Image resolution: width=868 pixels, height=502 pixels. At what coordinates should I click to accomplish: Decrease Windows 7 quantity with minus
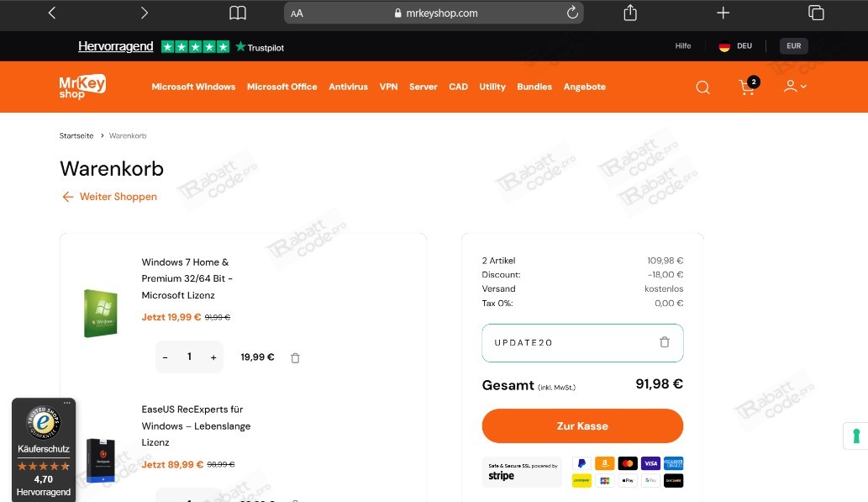coord(165,357)
